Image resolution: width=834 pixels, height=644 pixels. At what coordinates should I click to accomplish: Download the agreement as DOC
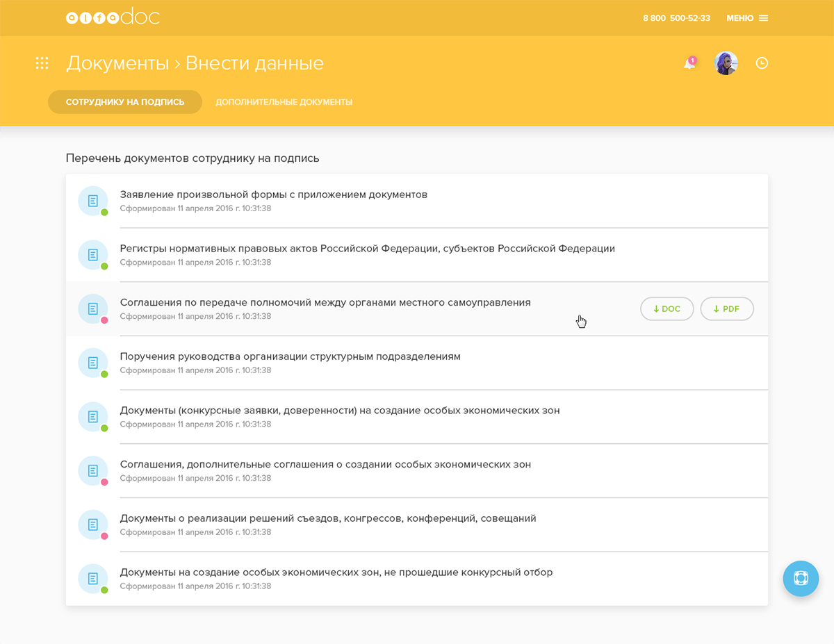pos(667,308)
